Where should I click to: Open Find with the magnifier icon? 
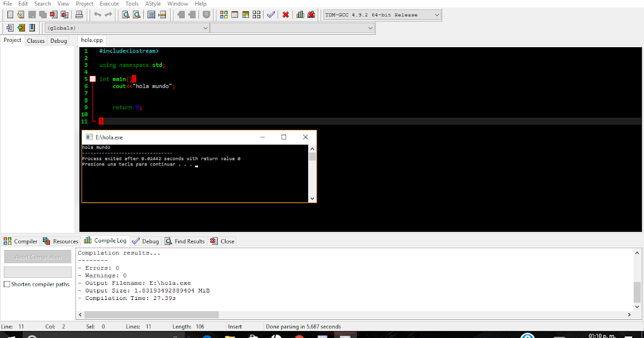click(x=125, y=14)
